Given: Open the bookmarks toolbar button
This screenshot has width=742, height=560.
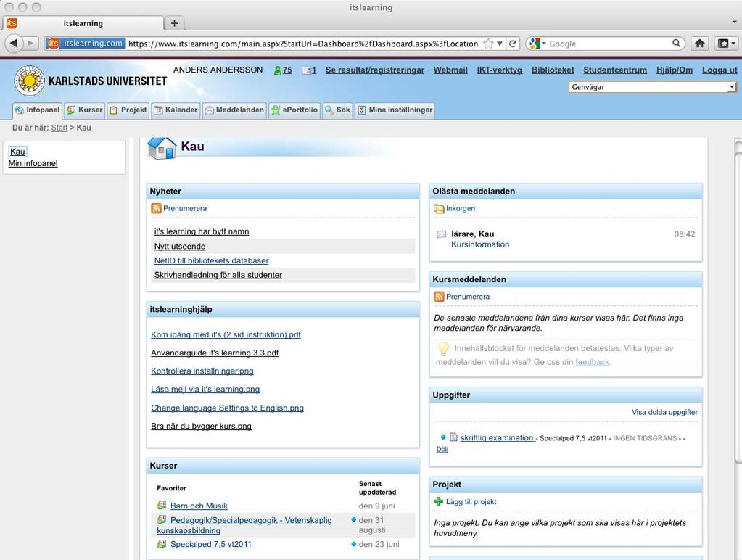Looking at the screenshot, I should coord(723,44).
